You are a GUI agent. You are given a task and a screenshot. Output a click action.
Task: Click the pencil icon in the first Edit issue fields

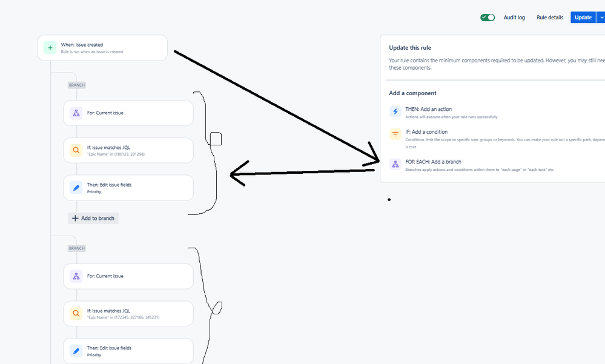point(76,188)
